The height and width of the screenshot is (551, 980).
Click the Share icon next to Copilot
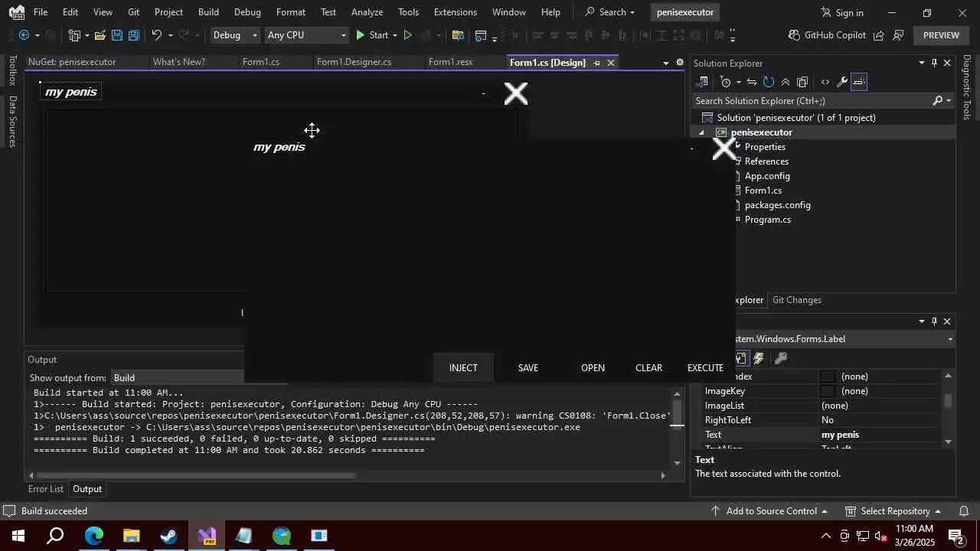pyautogui.click(x=879, y=35)
